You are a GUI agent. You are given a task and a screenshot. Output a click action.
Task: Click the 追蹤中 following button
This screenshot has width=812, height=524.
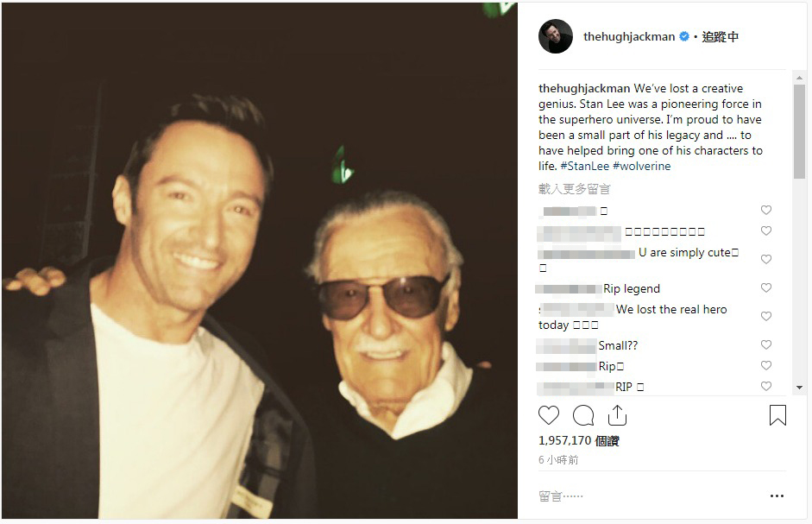720,37
